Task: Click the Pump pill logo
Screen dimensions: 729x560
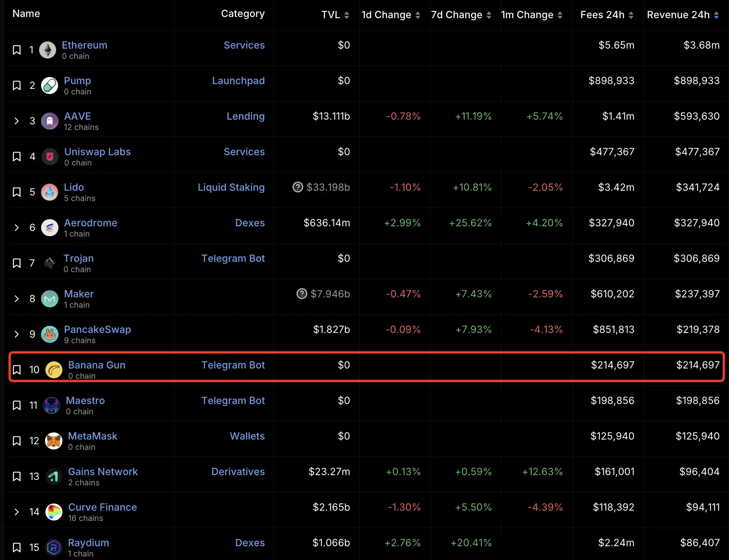Action: point(50,86)
